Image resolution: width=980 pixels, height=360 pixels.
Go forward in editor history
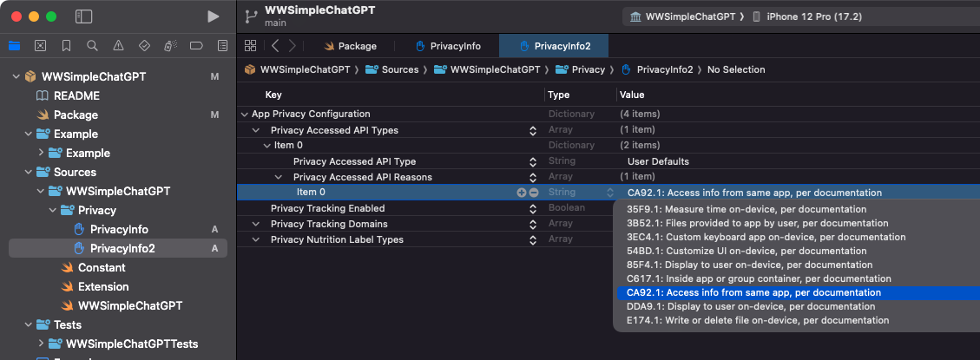292,45
